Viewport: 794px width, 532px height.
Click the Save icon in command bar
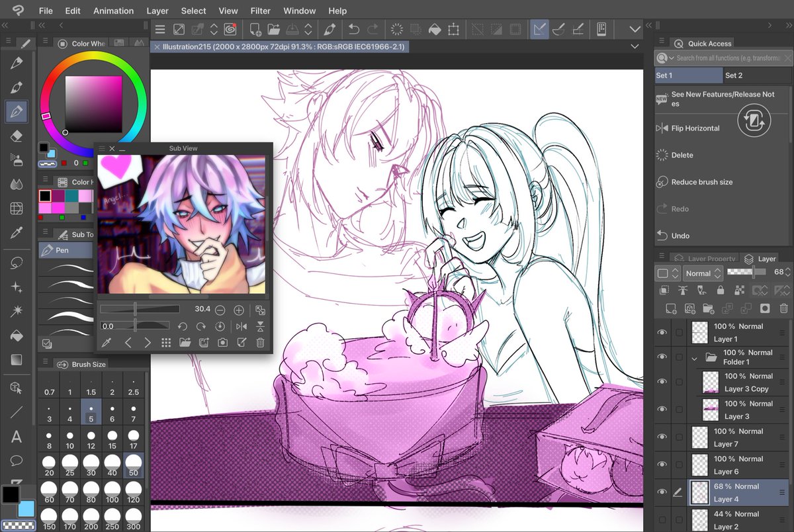point(292,29)
